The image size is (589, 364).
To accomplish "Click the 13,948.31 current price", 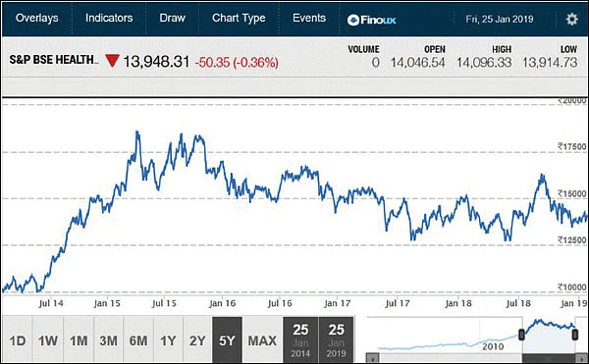I will [156, 62].
